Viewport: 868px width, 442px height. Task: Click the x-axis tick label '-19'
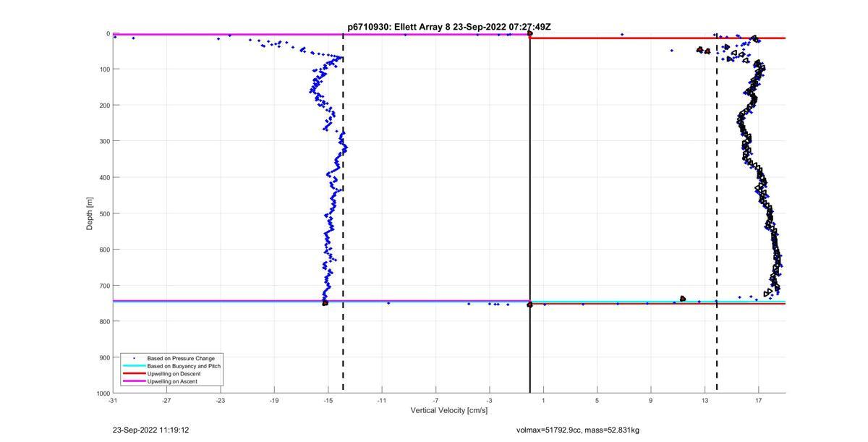point(274,400)
